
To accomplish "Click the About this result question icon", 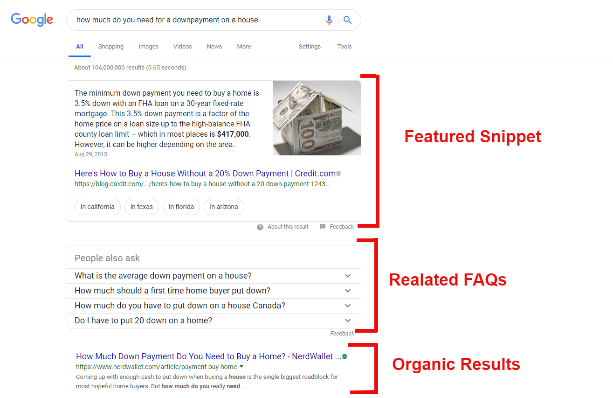I will pos(260,227).
